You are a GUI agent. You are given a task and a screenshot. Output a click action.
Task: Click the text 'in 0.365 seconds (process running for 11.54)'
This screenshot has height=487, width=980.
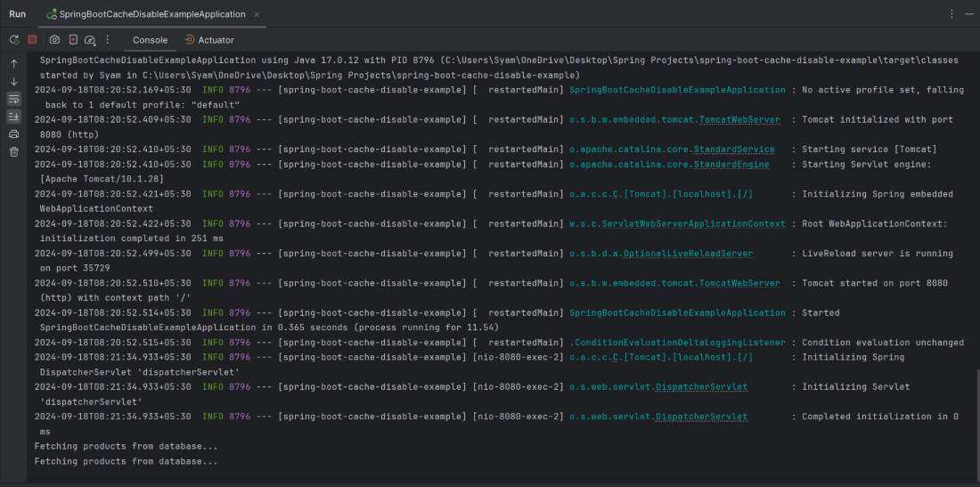pos(380,328)
